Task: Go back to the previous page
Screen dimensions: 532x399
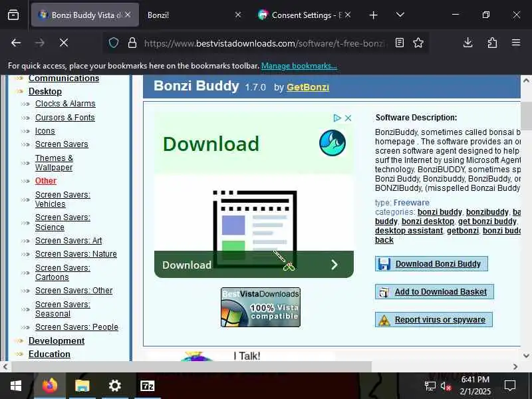Action: click(x=16, y=43)
